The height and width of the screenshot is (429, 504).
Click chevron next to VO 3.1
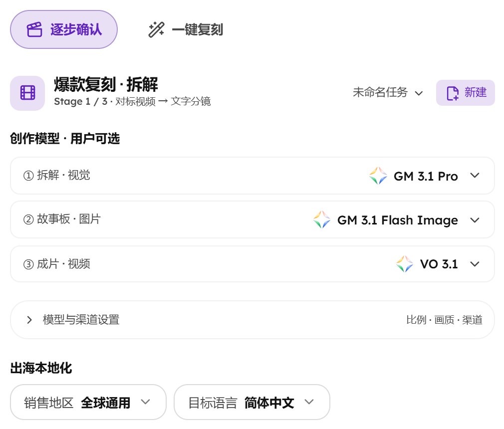tap(475, 264)
